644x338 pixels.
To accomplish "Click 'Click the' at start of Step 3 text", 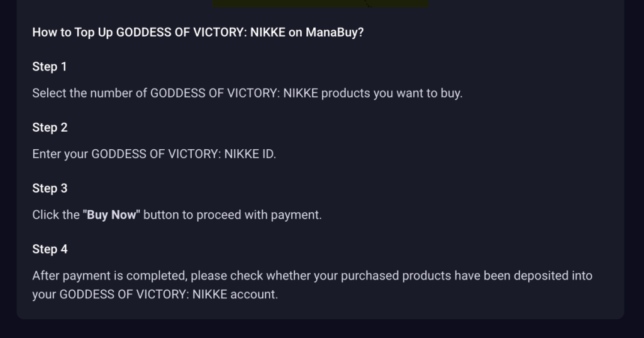I will pyautogui.click(x=56, y=215).
